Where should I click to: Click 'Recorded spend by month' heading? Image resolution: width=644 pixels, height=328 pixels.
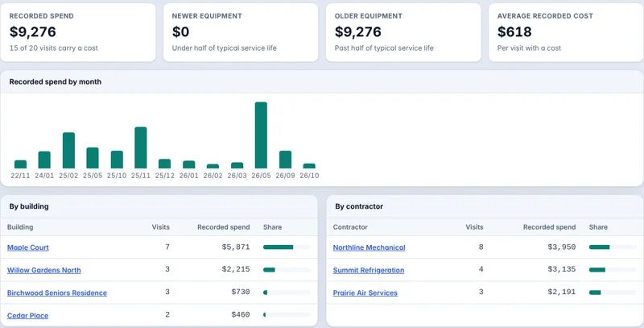[x=56, y=81]
